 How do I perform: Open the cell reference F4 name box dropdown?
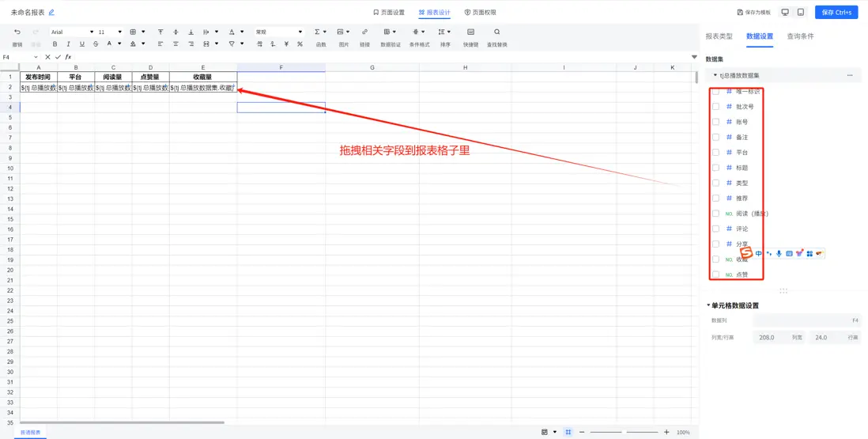coord(36,57)
